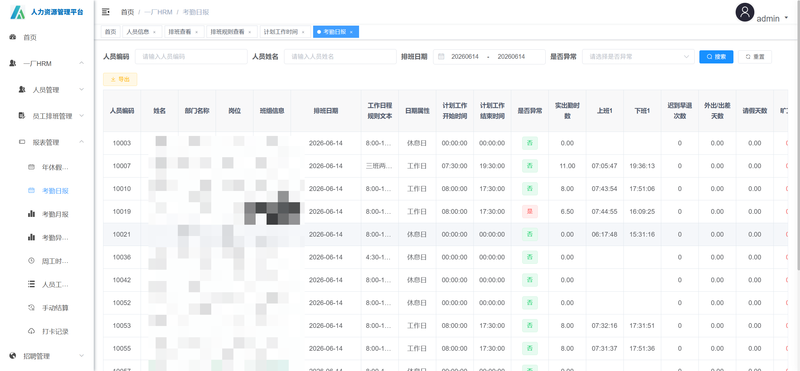Close the 人员信息 tab
The height and width of the screenshot is (371, 800).
tap(154, 32)
